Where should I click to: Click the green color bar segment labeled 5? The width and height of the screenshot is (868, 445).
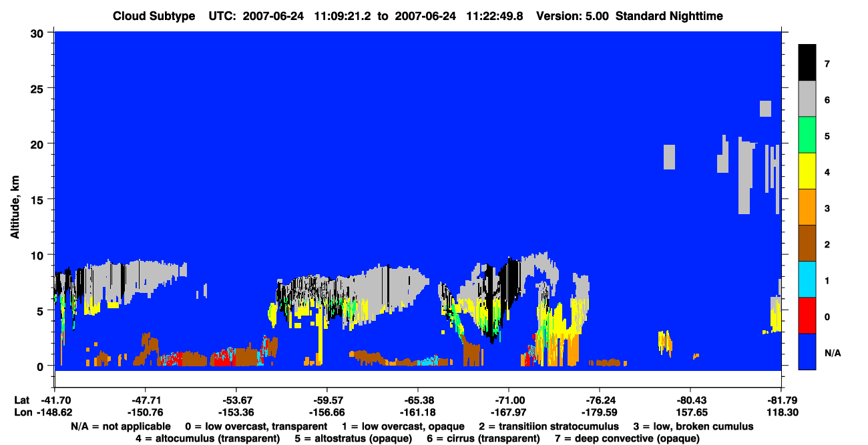[x=807, y=135]
